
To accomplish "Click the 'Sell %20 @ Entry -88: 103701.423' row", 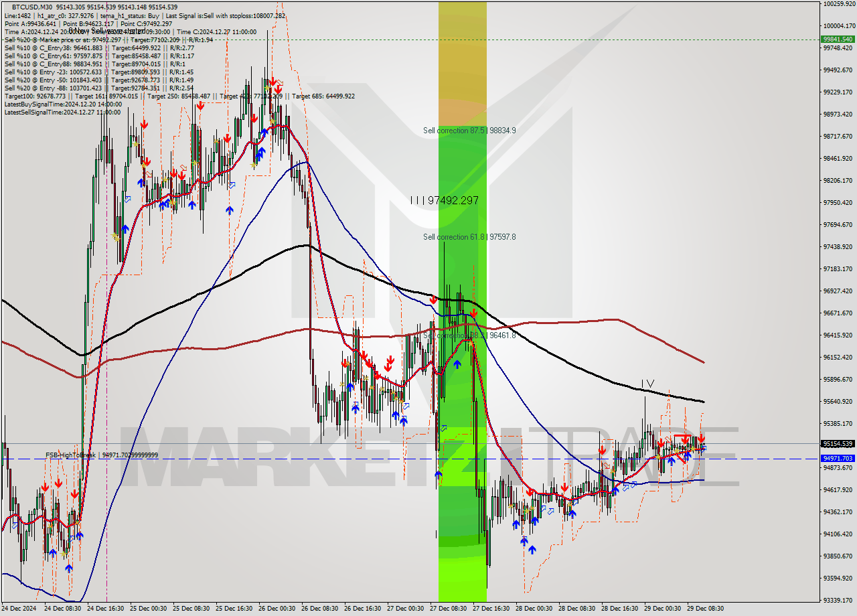I will tap(99, 88).
